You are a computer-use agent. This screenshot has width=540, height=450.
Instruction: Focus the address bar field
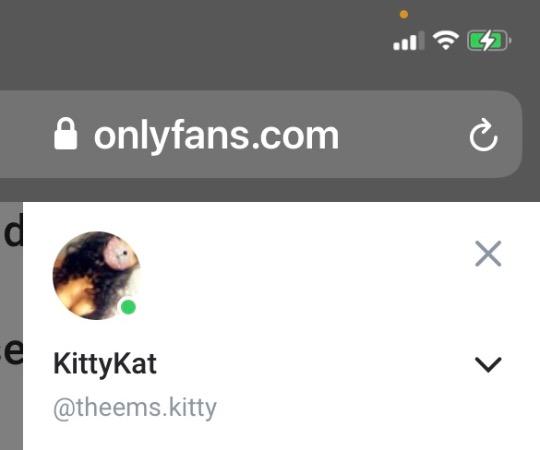[261, 134]
